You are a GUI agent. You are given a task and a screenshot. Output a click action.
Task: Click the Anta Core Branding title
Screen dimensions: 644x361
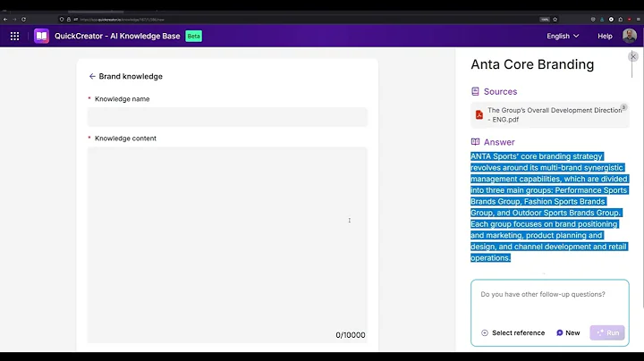click(x=532, y=64)
